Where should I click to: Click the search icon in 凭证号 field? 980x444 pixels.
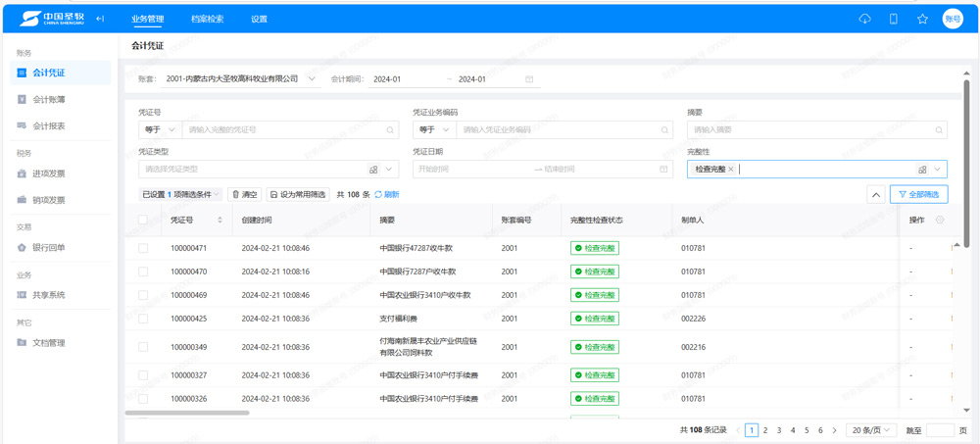390,130
